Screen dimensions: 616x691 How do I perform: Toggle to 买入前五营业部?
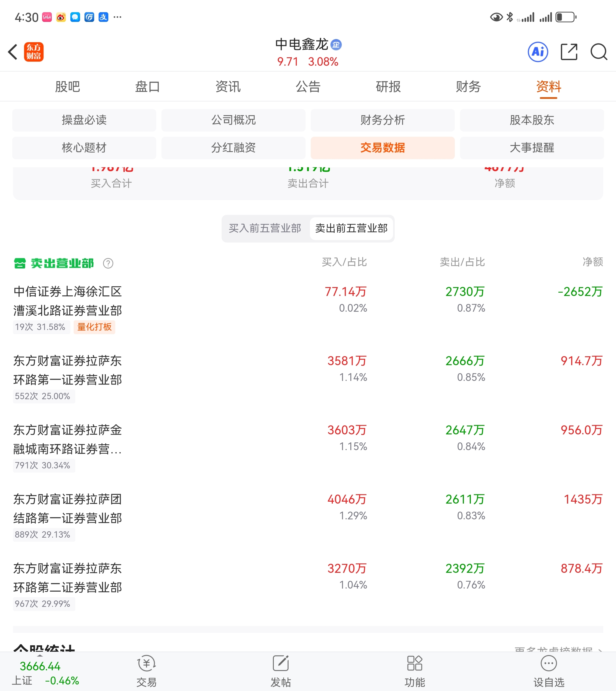click(x=265, y=228)
